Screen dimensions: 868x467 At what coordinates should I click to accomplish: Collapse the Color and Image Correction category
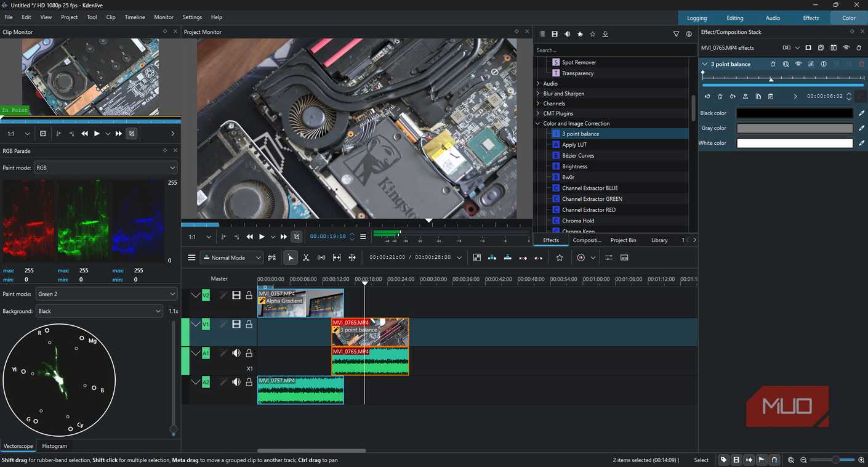click(539, 123)
